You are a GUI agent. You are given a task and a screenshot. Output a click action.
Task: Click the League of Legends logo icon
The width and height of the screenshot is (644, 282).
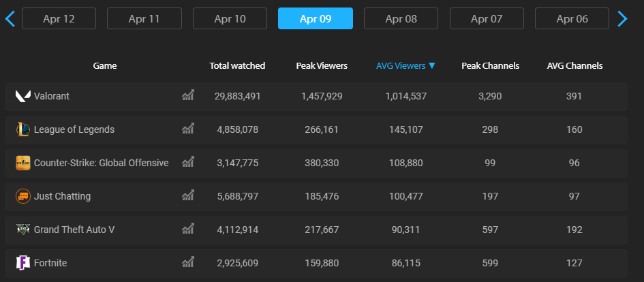coord(23,129)
